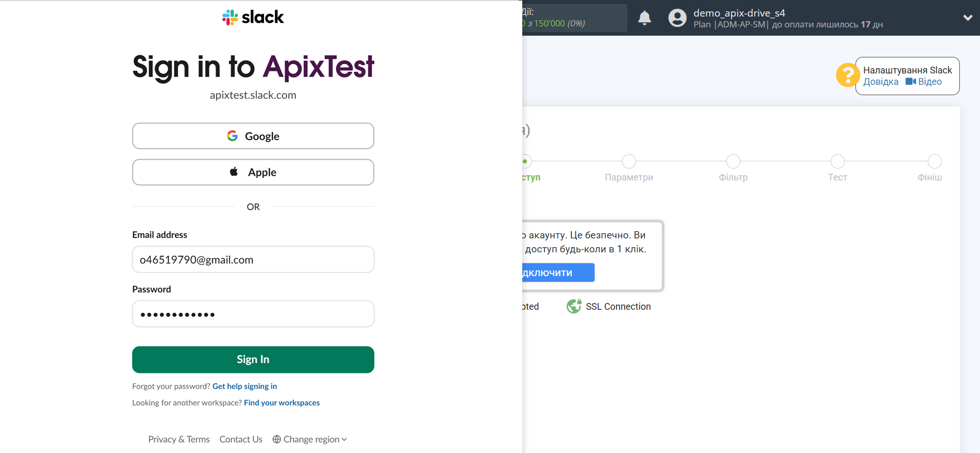This screenshot has height=453, width=980.
Task: Expand the Change region dropdown
Action: coord(310,439)
